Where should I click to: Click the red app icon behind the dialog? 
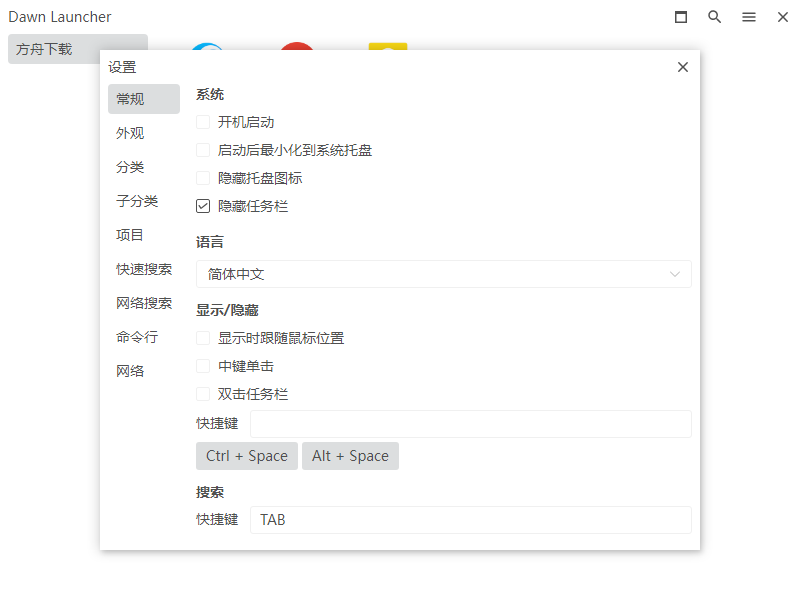pos(297,47)
